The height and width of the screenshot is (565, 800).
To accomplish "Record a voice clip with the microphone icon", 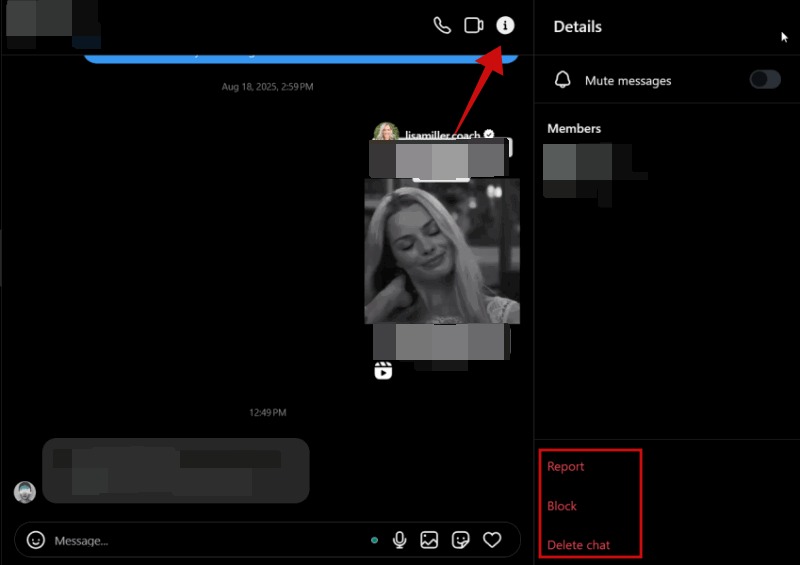I will click(400, 540).
